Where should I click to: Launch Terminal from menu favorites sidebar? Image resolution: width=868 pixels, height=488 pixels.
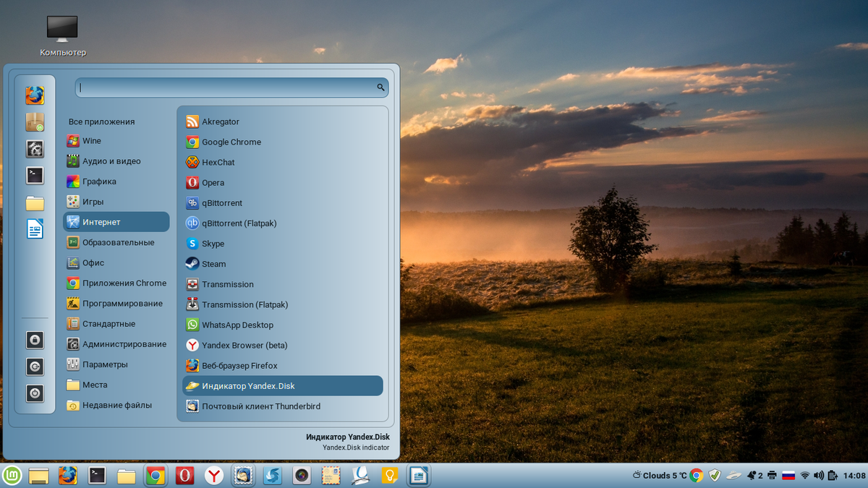coord(35,175)
